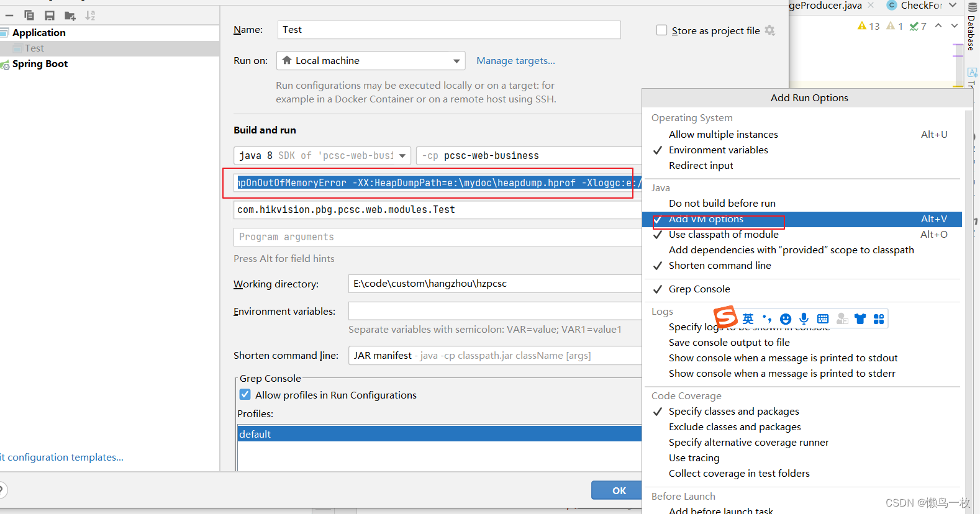Click the Environment variables field
980x514 pixels.
coord(495,311)
